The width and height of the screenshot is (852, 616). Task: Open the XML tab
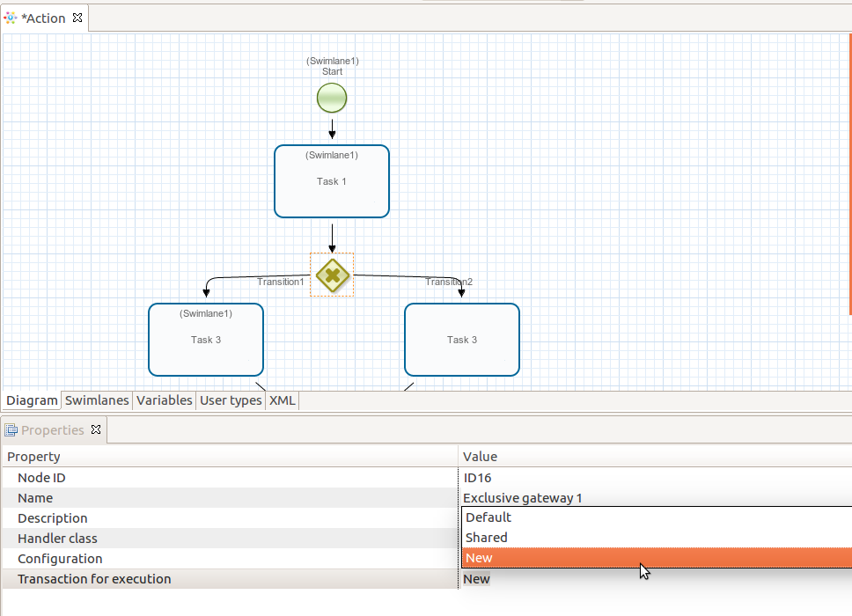(x=282, y=400)
